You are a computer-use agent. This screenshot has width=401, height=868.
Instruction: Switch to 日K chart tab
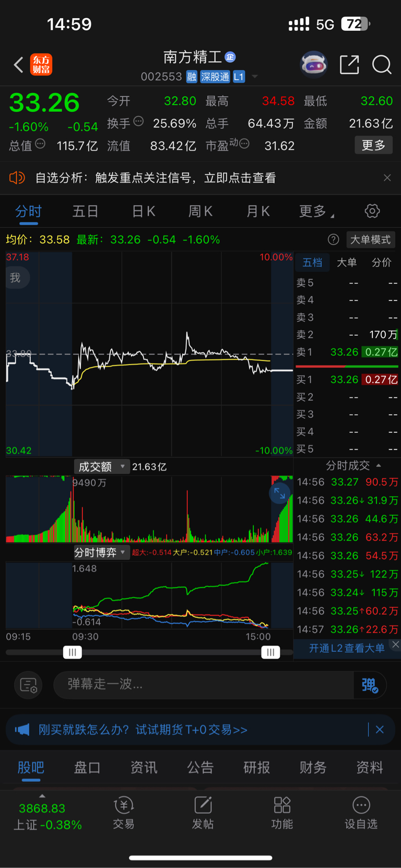(143, 211)
